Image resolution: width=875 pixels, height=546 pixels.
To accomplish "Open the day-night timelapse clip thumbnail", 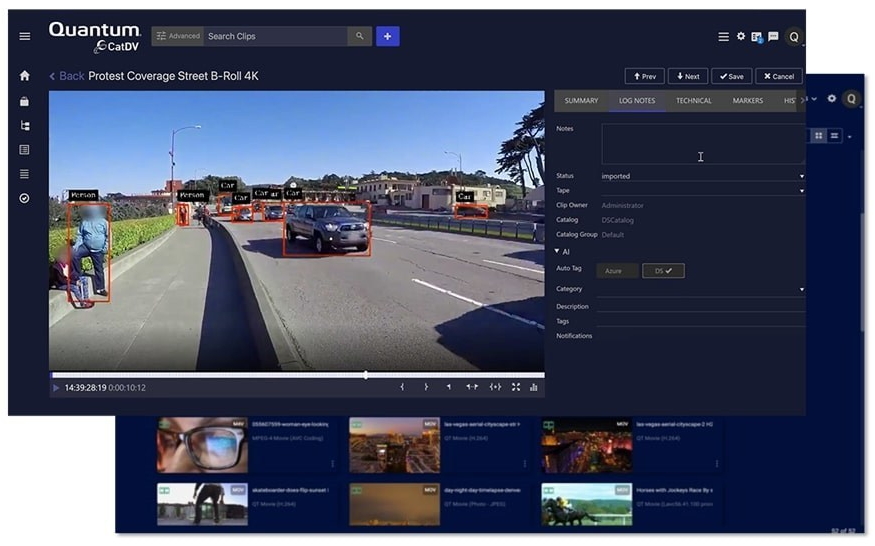I will (x=394, y=504).
